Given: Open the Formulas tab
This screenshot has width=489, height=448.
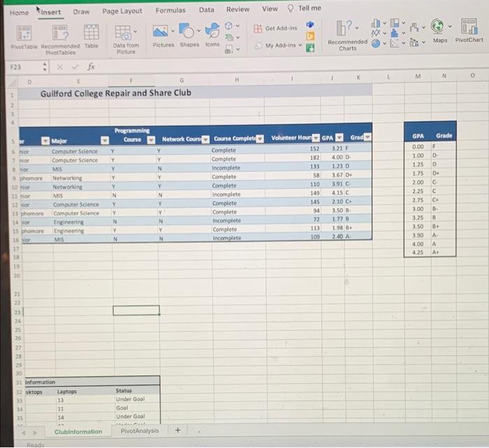Looking at the screenshot, I should click(170, 10).
